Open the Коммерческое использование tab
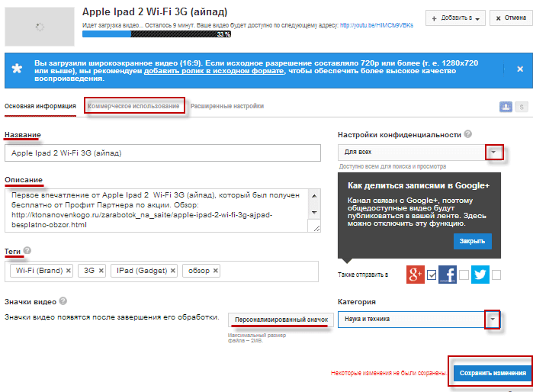Viewport: 533px width, 392px height. 133,106
